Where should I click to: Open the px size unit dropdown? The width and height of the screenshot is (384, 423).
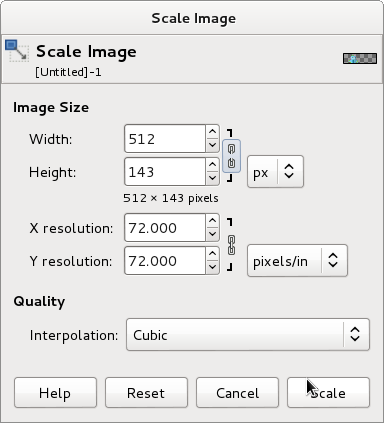coord(275,172)
